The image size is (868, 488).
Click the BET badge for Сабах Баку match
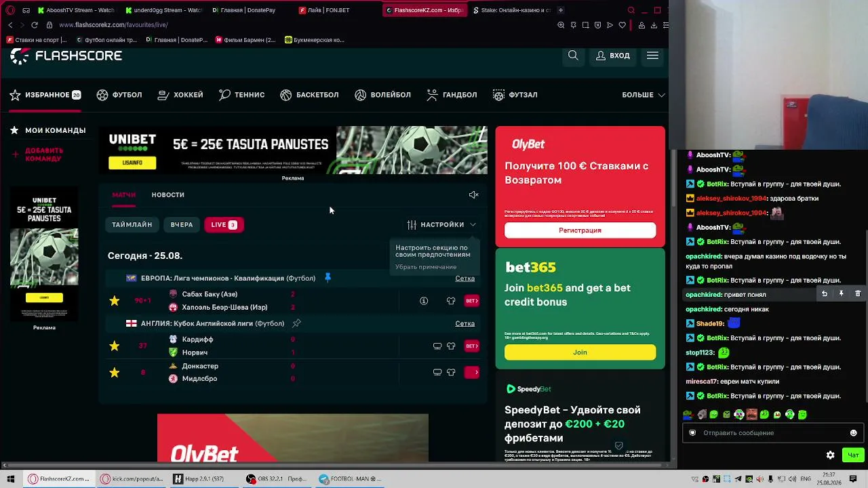(x=472, y=300)
